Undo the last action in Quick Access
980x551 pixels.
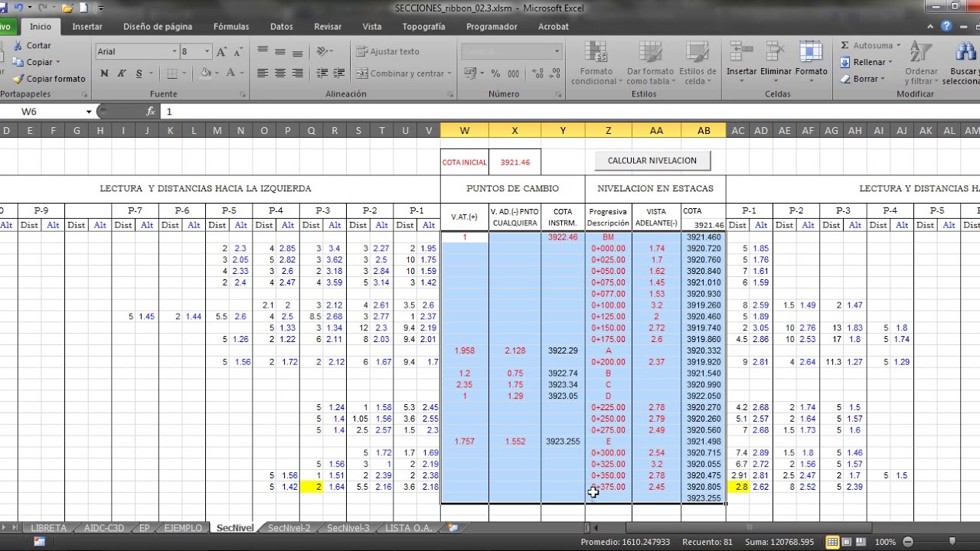pos(17,8)
